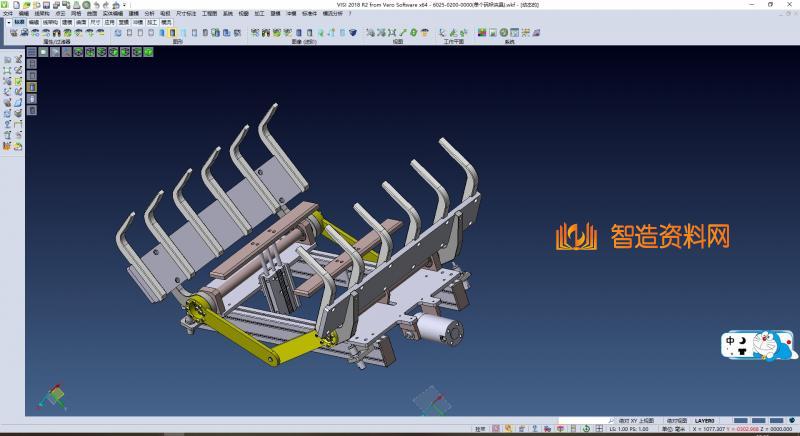Open the quick access toolbar customize arrow
The height and width of the screenshot is (436, 800).
(x=125, y=5)
